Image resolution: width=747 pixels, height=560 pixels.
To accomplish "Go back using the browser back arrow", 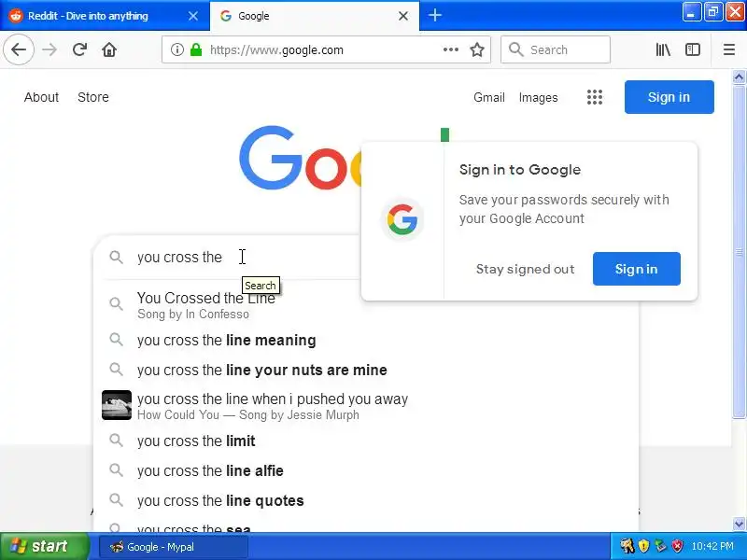I will click(19, 49).
